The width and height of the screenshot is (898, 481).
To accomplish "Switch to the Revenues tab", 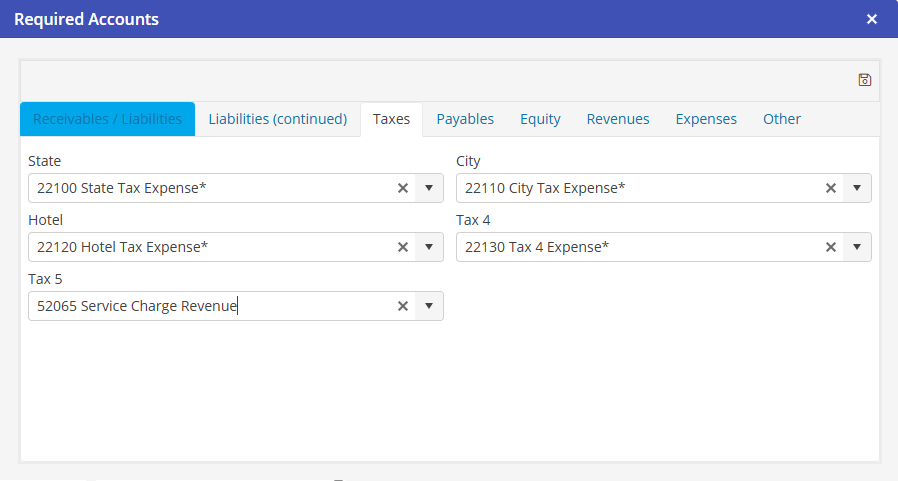I will [618, 119].
